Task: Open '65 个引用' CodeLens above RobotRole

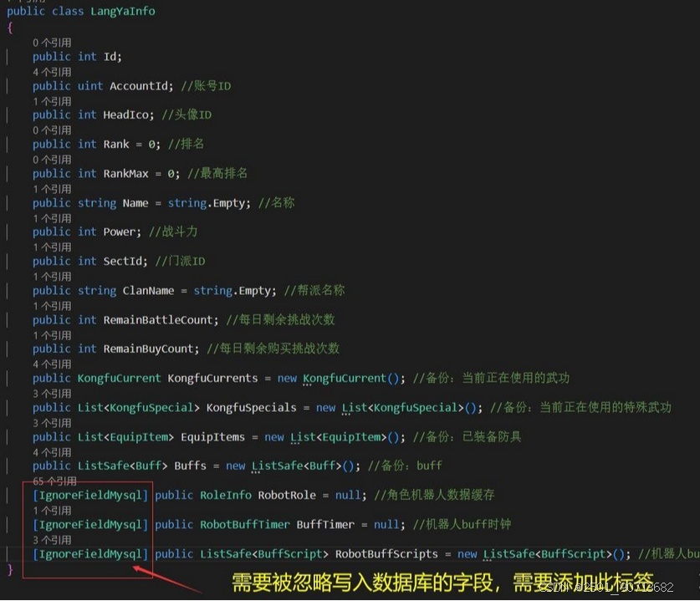Action: [x=54, y=481]
